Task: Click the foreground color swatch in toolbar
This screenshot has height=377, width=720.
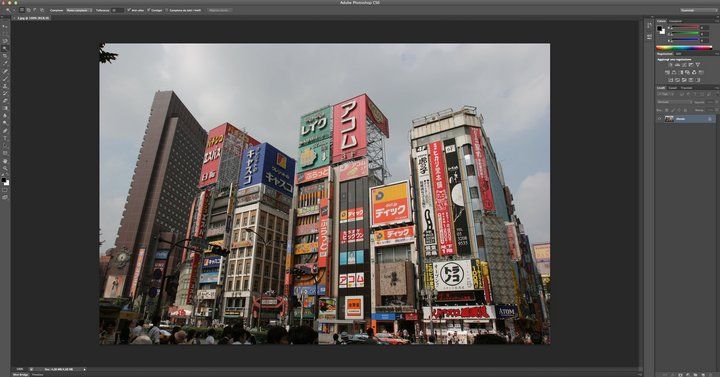Action: coord(4,180)
